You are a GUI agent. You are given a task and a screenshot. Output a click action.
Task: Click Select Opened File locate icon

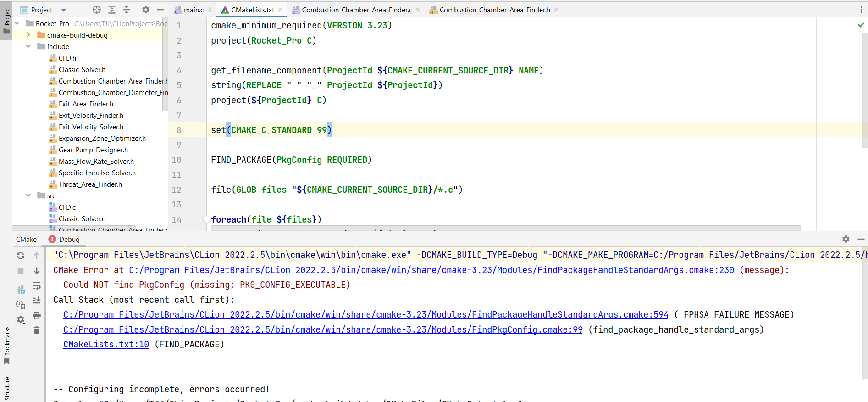(96, 10)
